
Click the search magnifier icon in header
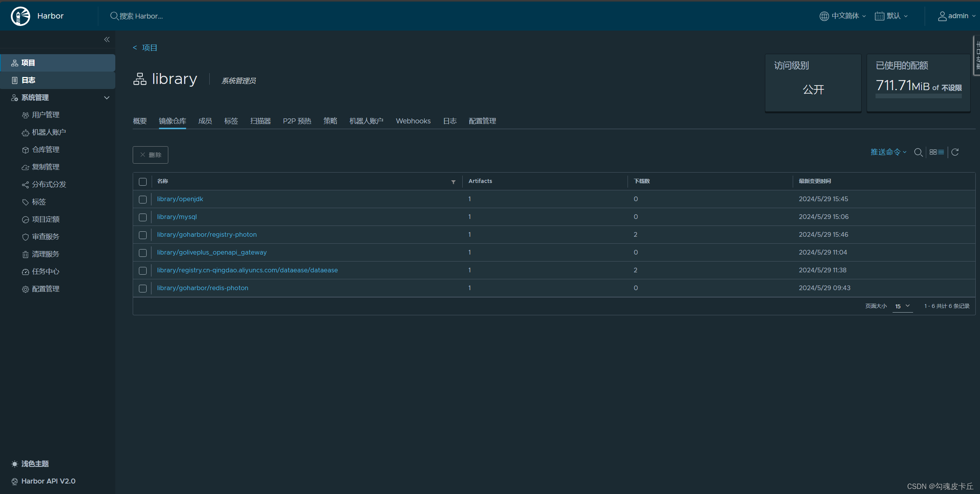(114, 16)
